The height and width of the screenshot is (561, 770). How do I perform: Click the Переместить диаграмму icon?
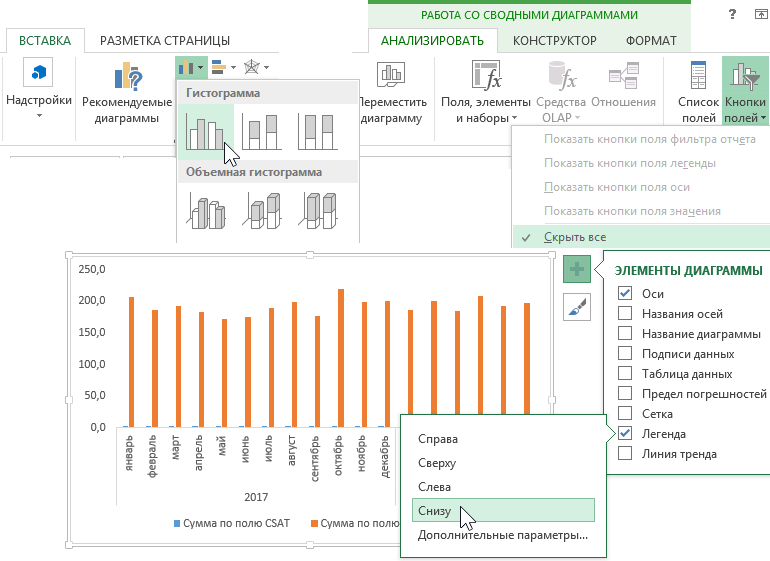click(390, 78)
